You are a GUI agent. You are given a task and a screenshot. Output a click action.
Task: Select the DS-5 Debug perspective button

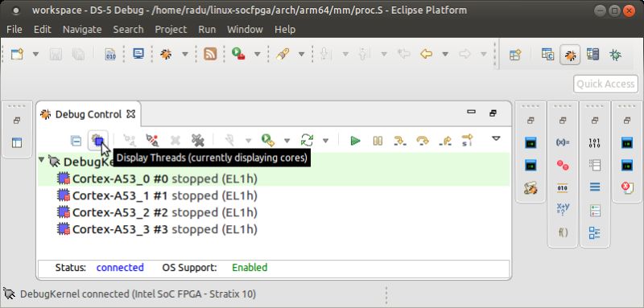570,55
